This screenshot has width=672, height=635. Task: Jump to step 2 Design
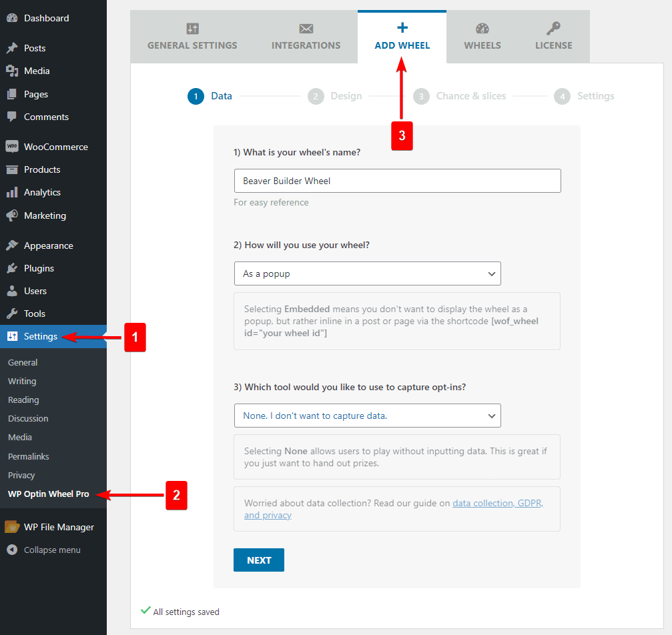(x=335, y=97)
